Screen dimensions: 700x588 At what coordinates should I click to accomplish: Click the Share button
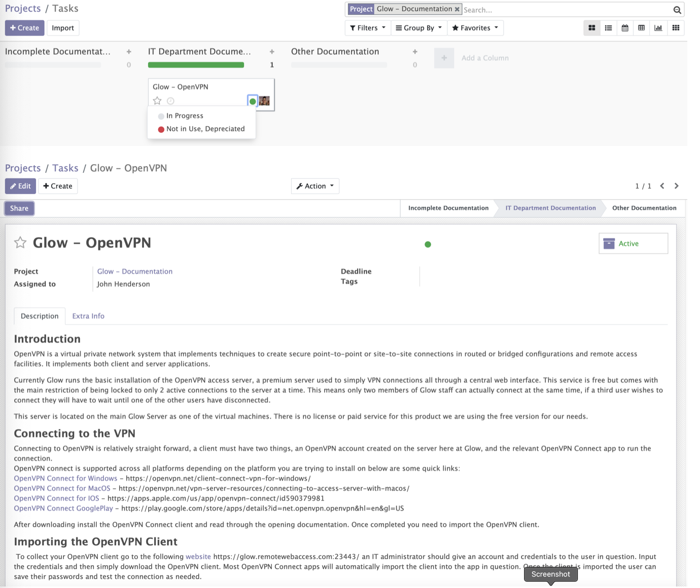[19, 208]
